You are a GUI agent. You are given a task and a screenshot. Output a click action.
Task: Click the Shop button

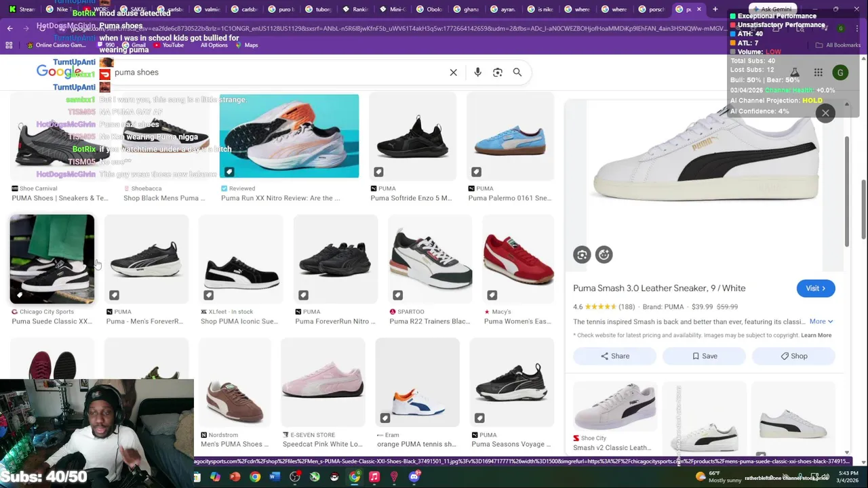tap(793, 356)
